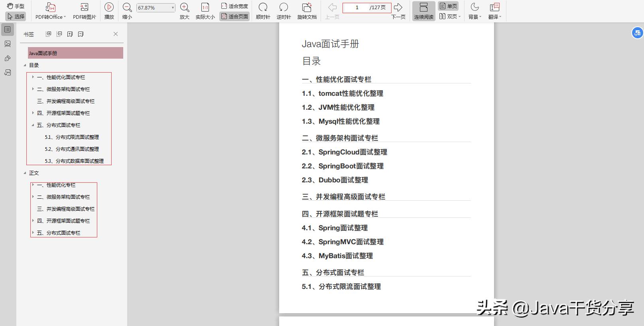Expand 一、性能优化专栏 arrow under 正文
The image size is (644, 326).
33,185
